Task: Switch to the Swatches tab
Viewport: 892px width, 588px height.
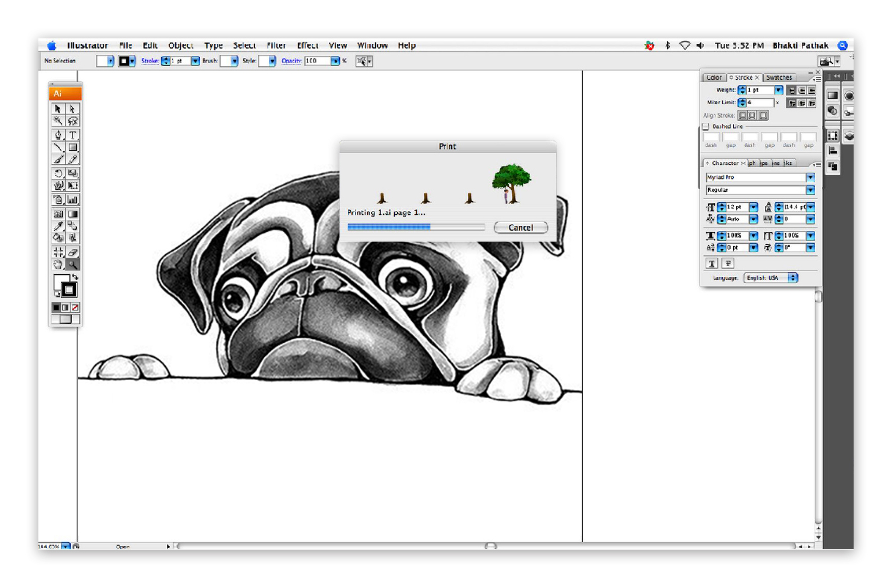Action: coord(779,78)
